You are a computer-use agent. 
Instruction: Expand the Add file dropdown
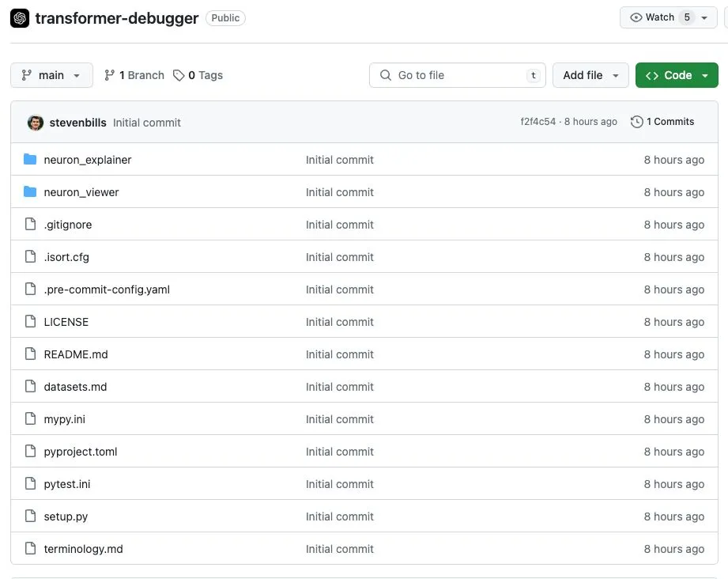tap(590, 75)
